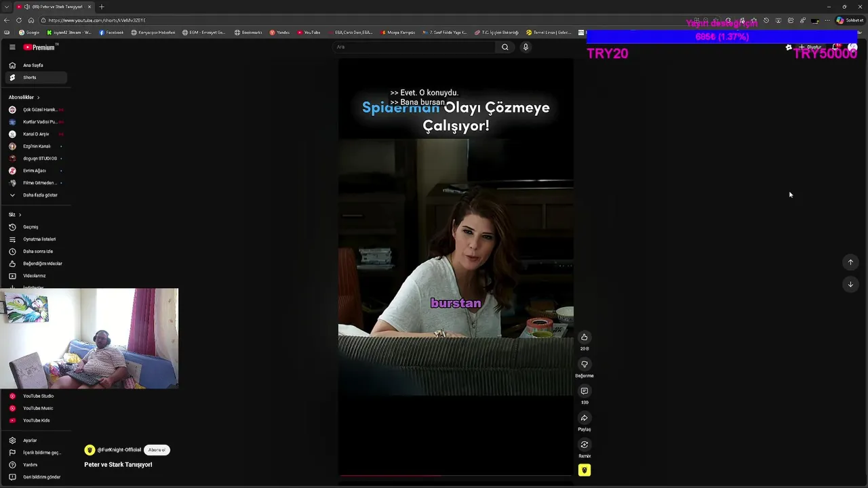The image size is (868, 488).
Task: Open the Konyaspor Haberleri bookmark
Action: [x=153, y=33]
